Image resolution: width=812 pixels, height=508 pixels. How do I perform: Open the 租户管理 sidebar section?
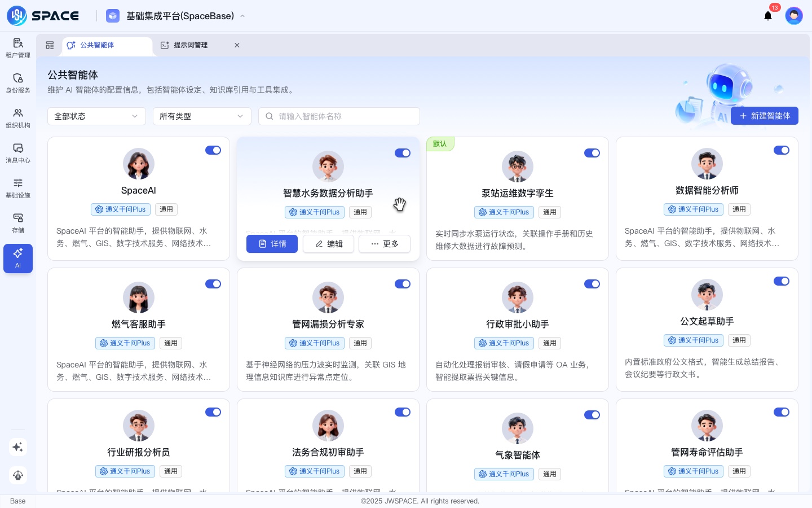coord(18,48)
